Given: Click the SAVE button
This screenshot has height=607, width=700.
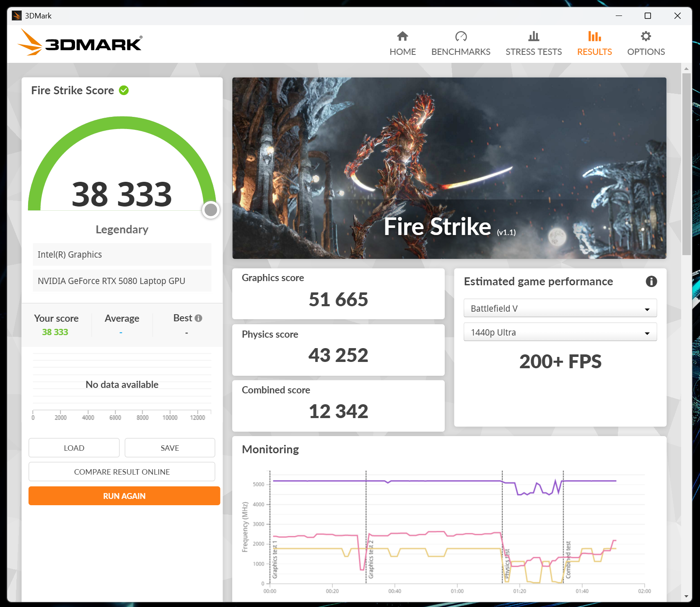Looking at the screenshot, I should tap(170, 448).
